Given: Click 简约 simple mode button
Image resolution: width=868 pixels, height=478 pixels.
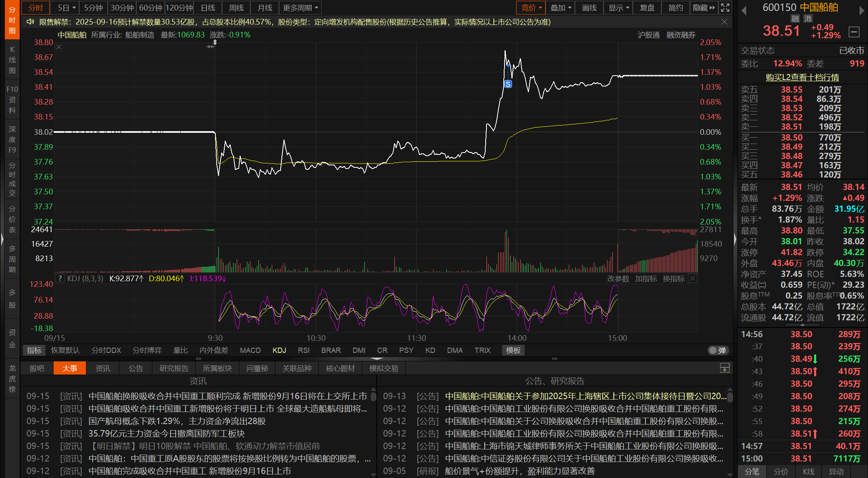Looking at the screenshot, I should tap(676, 8).
